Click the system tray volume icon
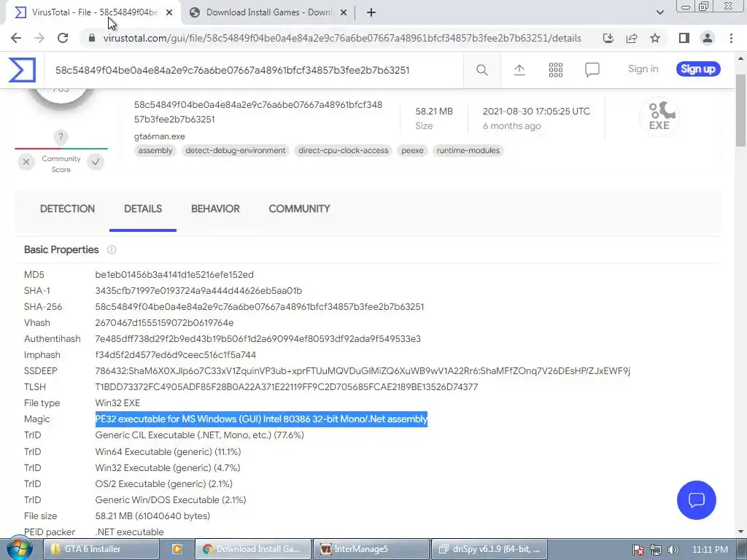This screenshot has width=747, height=560. pos(673,550)
